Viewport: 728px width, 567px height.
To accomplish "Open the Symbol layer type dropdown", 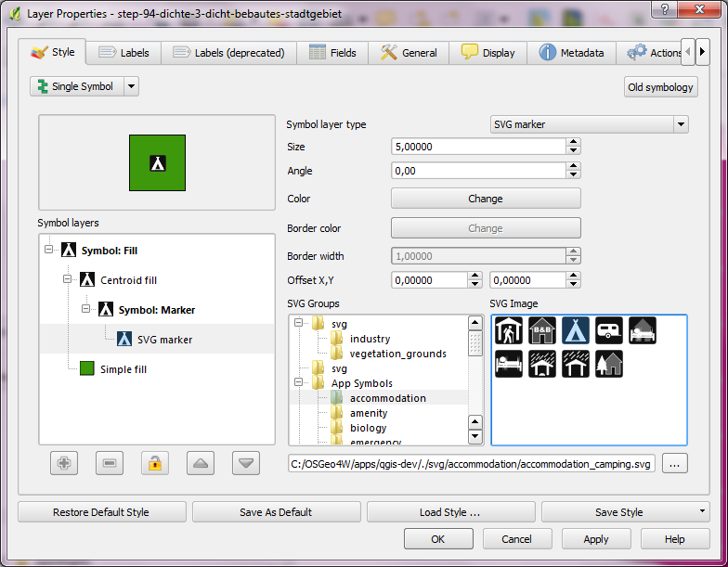I will coord(589,124).
